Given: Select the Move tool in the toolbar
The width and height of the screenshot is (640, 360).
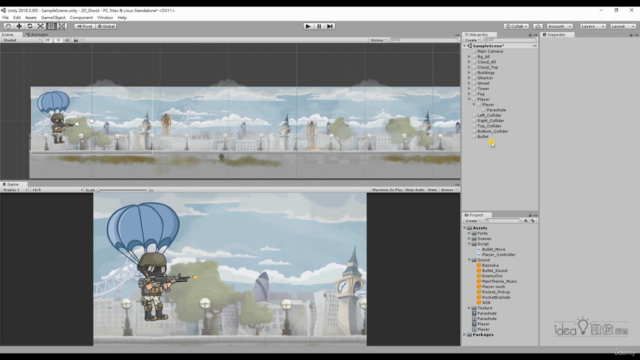Looking at the screenshot, I should 19,26.
